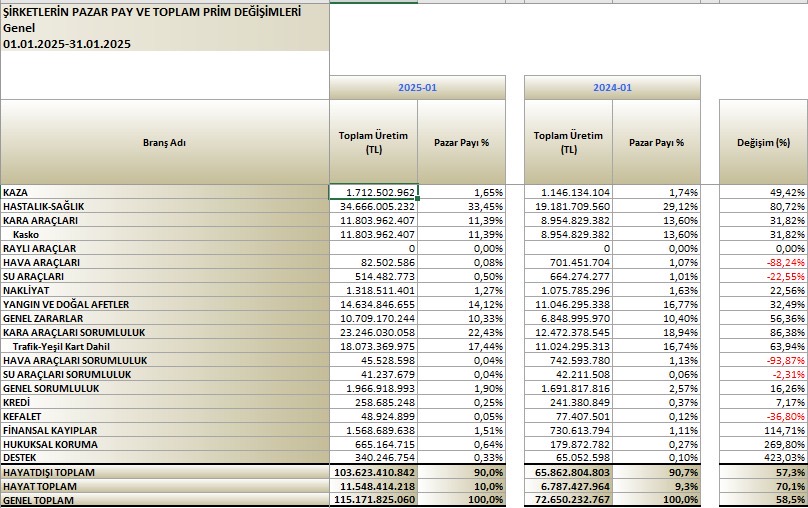Click the red -88,24% change cell

coord(763,262)
